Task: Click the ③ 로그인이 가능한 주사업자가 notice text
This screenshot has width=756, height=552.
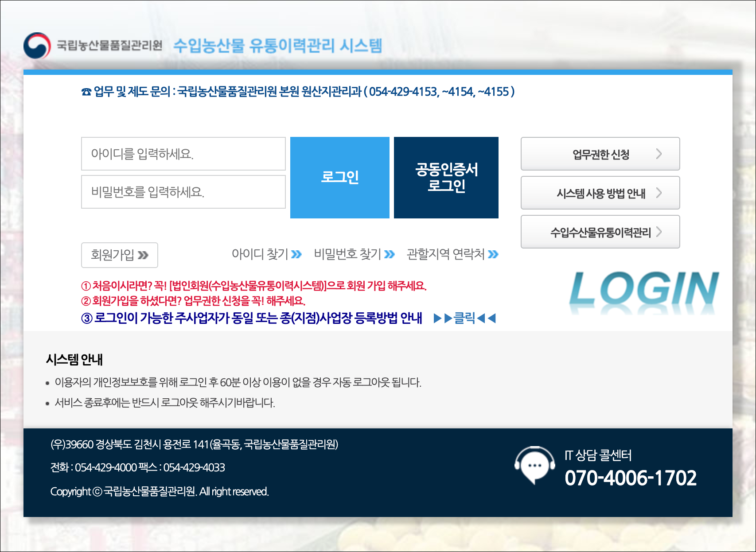Action: pyautogui.click(x=252, y=318)
